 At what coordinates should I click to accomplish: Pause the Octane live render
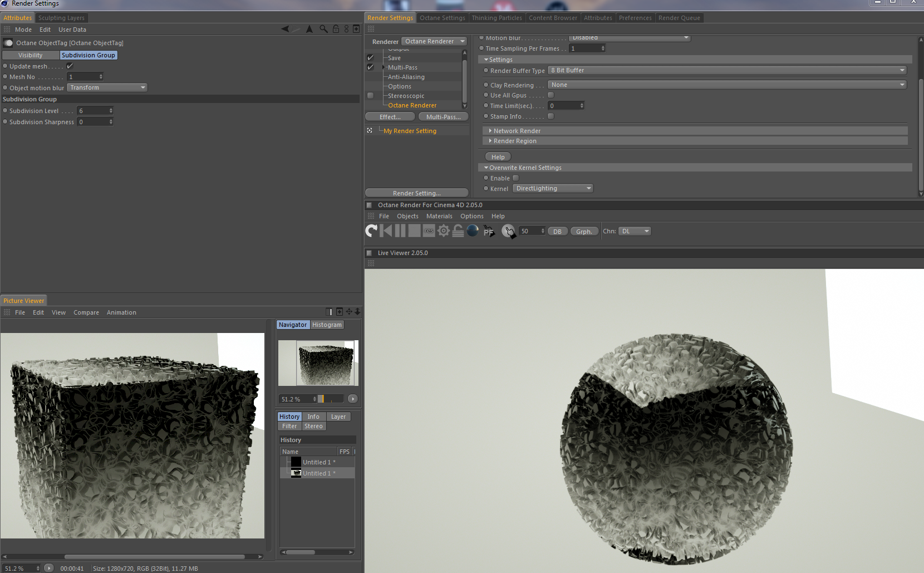click(400, 231)
